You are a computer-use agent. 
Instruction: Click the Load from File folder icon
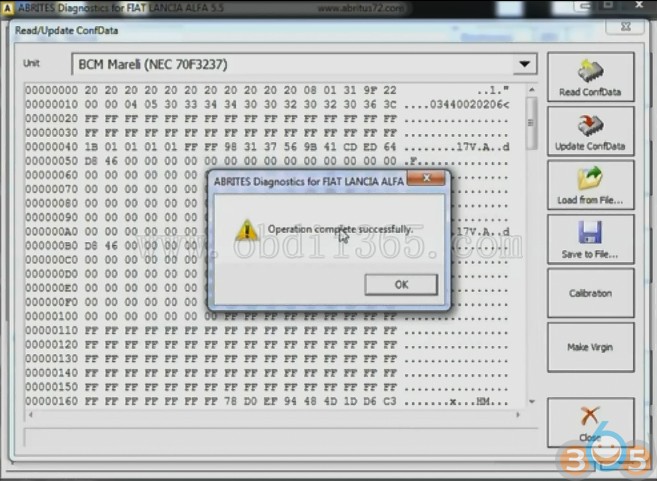[x=590, y=178]
